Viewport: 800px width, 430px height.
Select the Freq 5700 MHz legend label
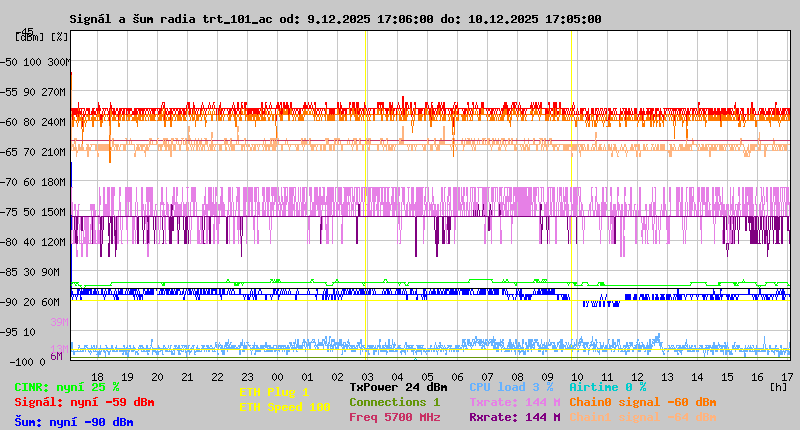(394, 417)
